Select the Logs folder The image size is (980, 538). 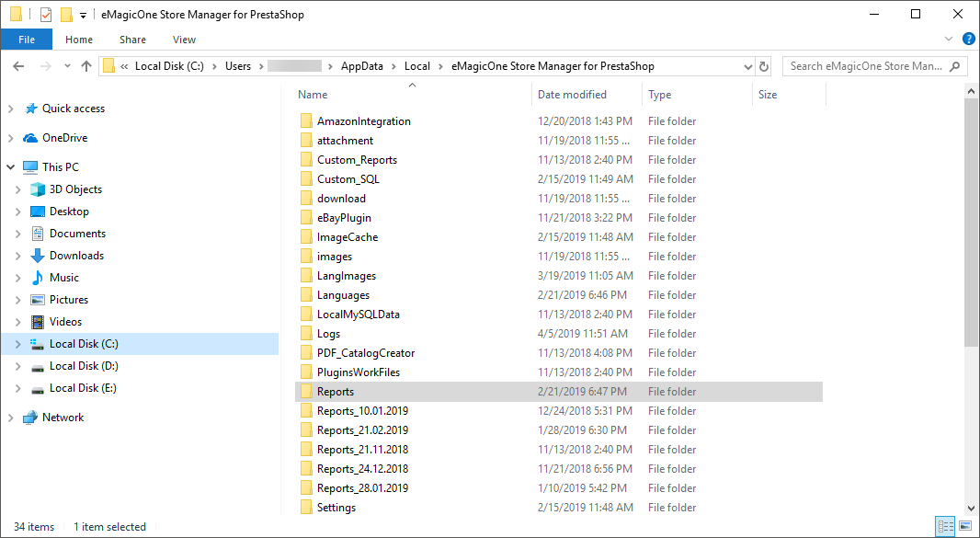click(x=329, y=334)
